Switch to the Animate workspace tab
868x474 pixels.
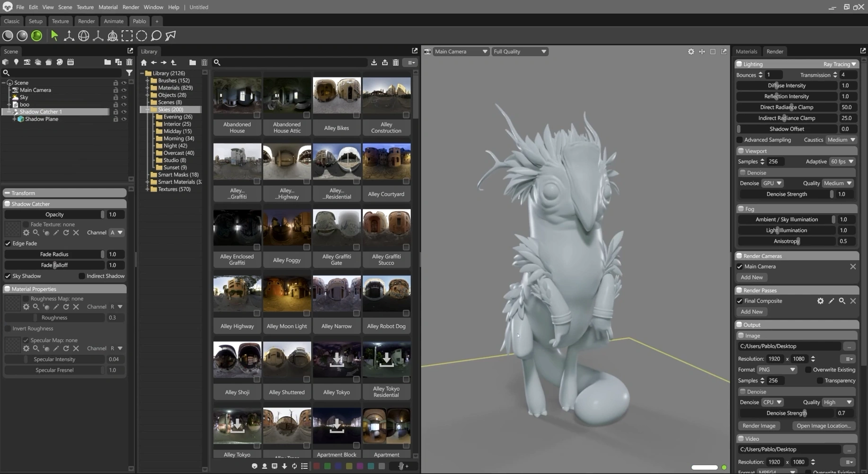[114, 21]
